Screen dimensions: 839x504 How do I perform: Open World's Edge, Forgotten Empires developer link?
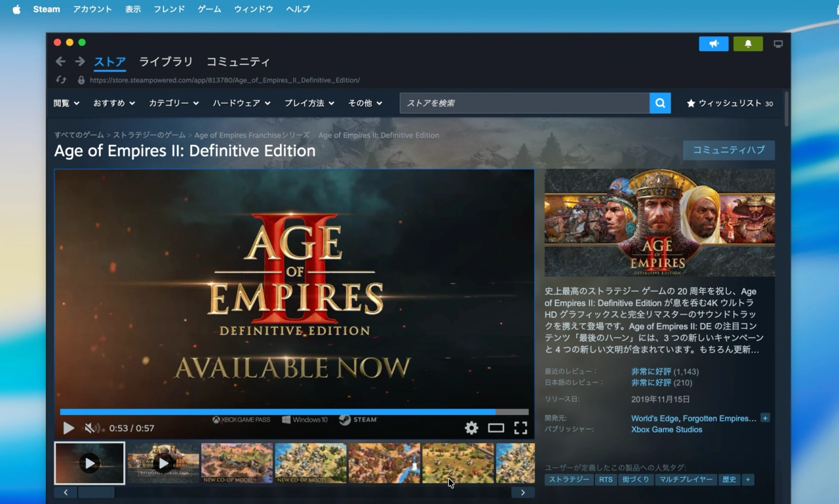click(693, 418)
